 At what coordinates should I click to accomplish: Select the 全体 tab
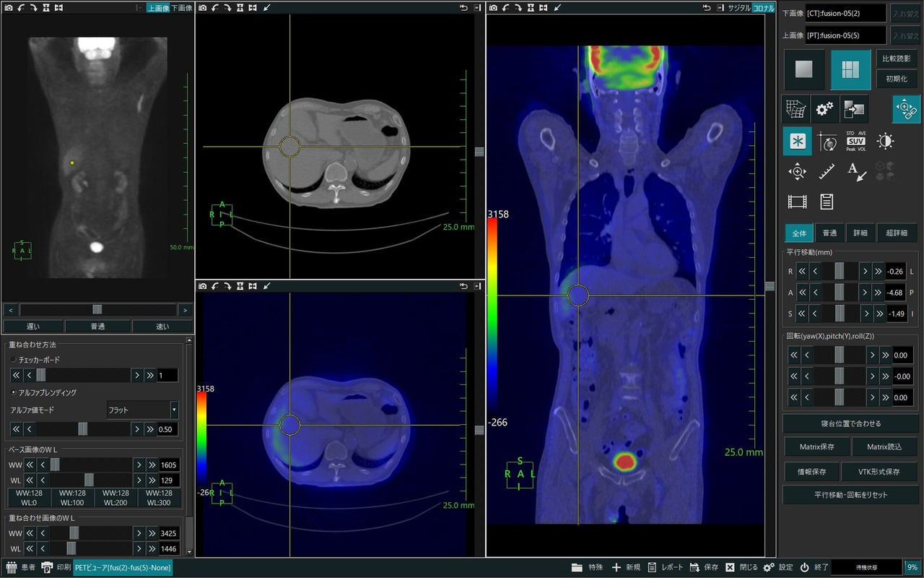[798, 233]
